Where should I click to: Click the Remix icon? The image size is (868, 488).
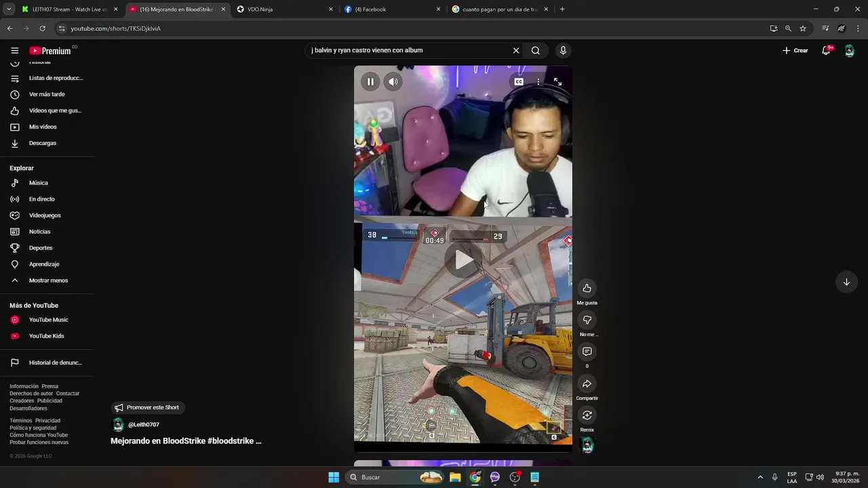pos(587,415)
